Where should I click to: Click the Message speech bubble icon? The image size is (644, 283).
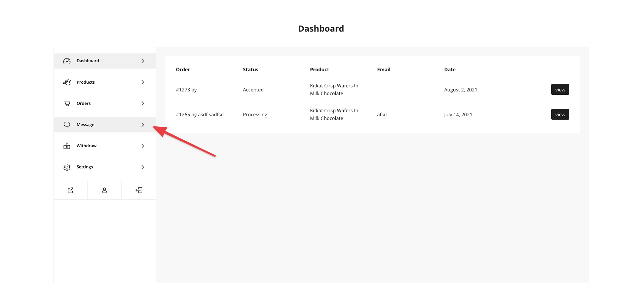click(x=67, y=125)
